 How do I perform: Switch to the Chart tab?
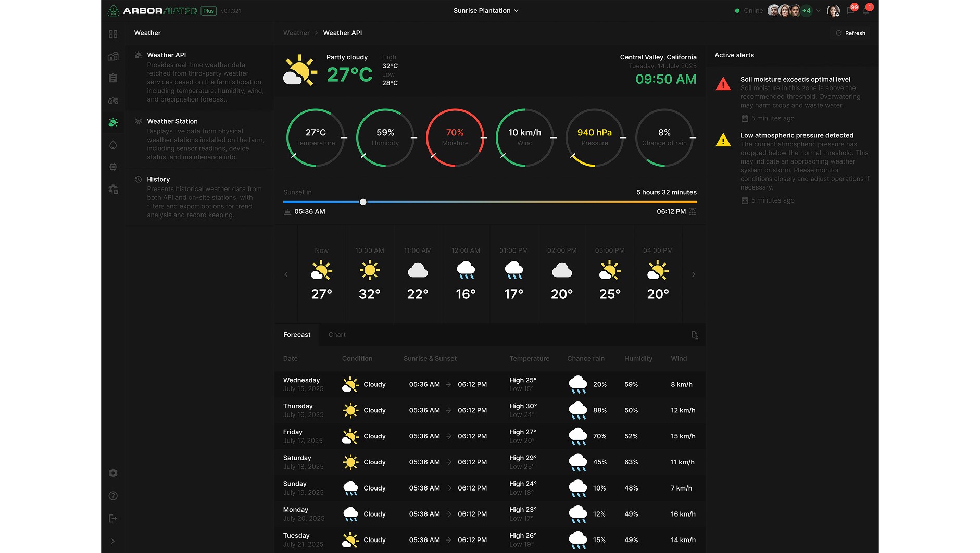337,335
